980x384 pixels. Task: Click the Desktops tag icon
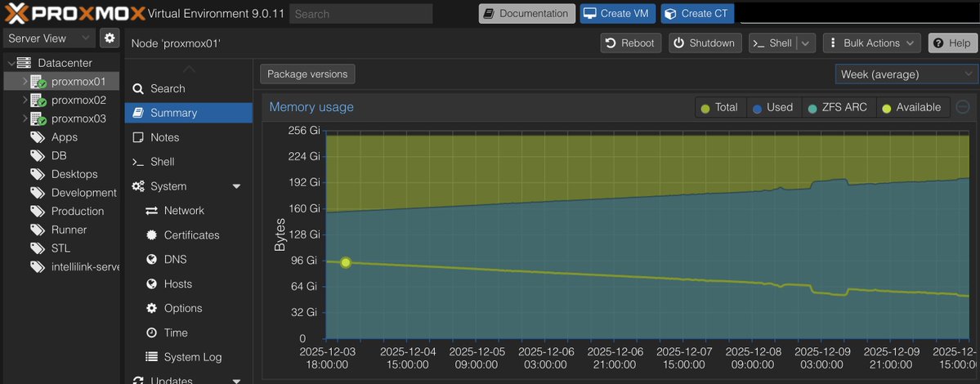click(38, 174)
